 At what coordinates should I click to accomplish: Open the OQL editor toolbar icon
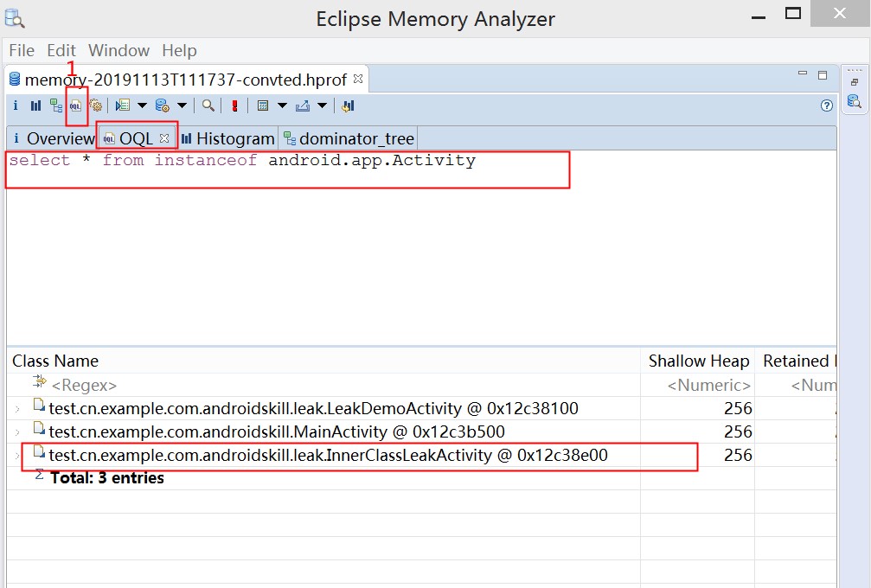(x=75, y=105)
